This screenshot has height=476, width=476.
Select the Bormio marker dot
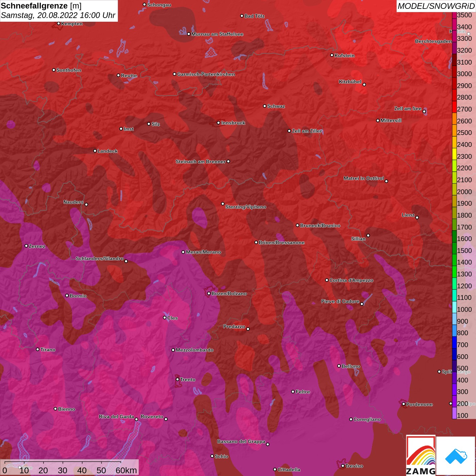tap(67, 295)
